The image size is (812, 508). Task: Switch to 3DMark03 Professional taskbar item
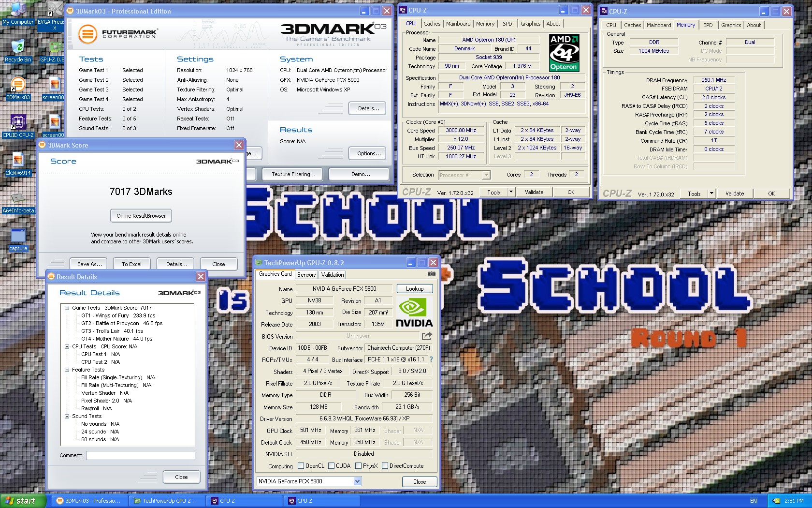[90, 501]
